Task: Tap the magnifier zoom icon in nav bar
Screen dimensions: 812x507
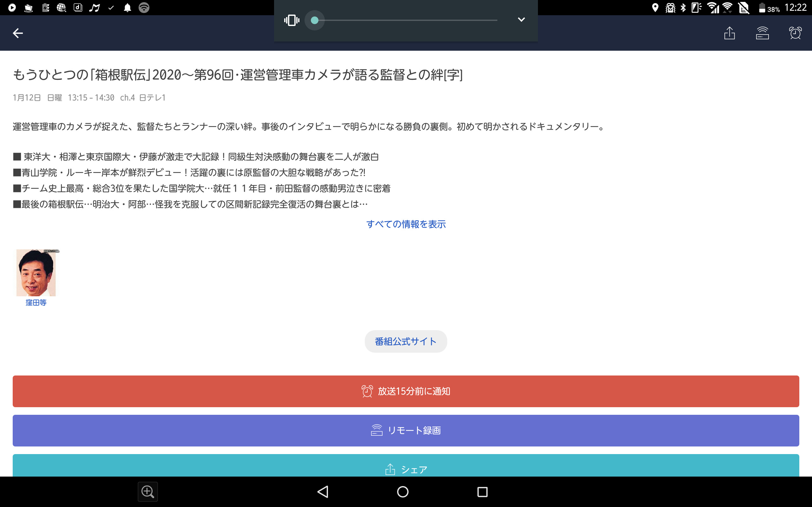Action: 147,492
